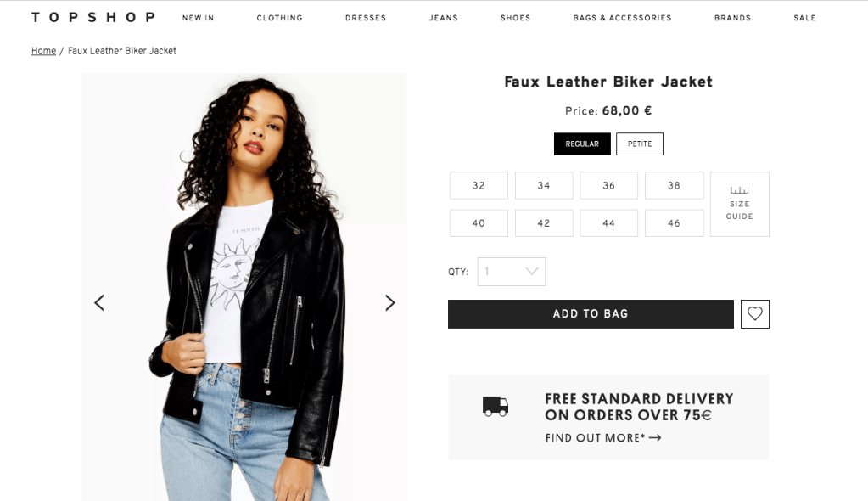Show the next product image arrow
868x501 pixels.
coord(390,302)
